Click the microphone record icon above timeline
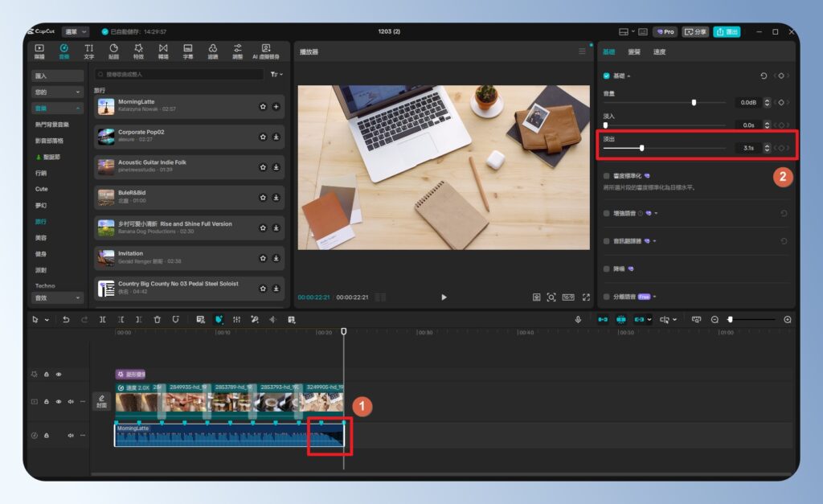This screenshot has width=823, height=504. pos(578,319)
